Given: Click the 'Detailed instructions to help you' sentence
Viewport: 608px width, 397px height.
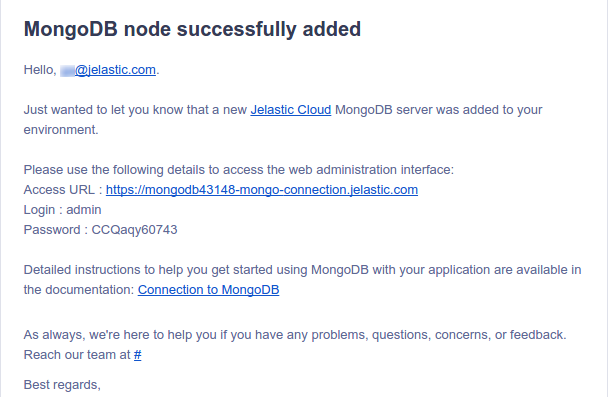Looking at the screenshot, I should point(302,270).
